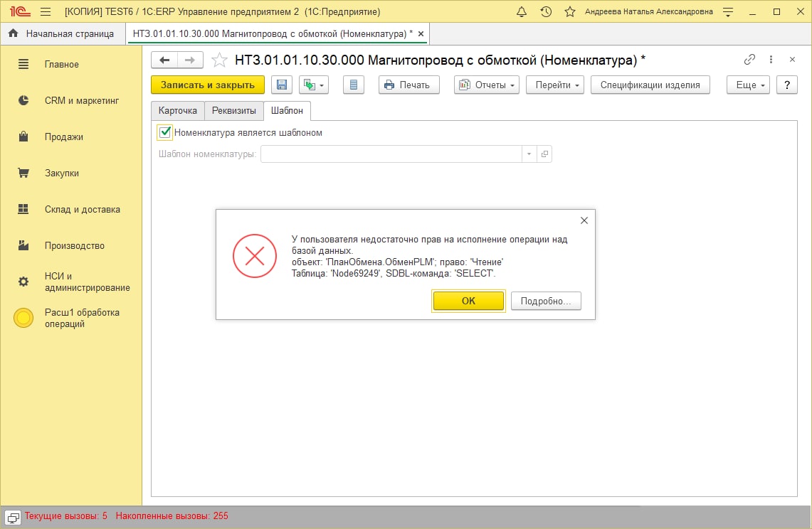Open the CRM и маркетинг section
This screenshot has height=529, width=812.
pyautogui.click(x=82, y=100)
